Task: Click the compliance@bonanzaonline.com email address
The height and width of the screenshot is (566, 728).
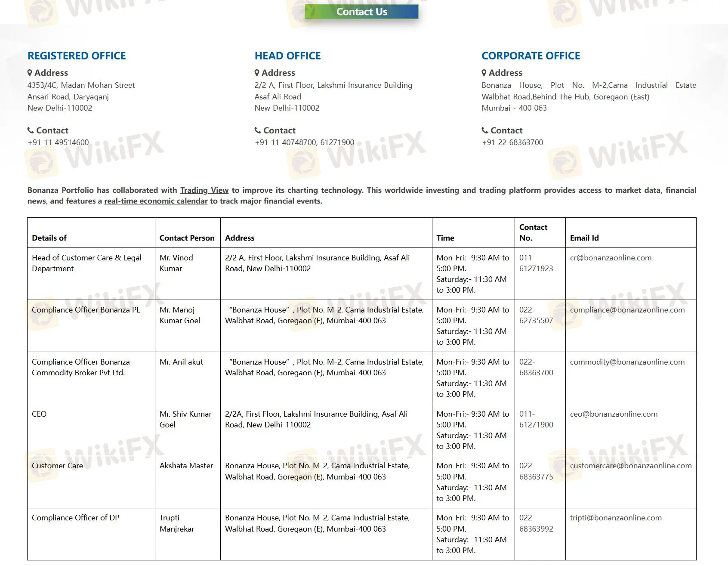Action: coord(627,310)
